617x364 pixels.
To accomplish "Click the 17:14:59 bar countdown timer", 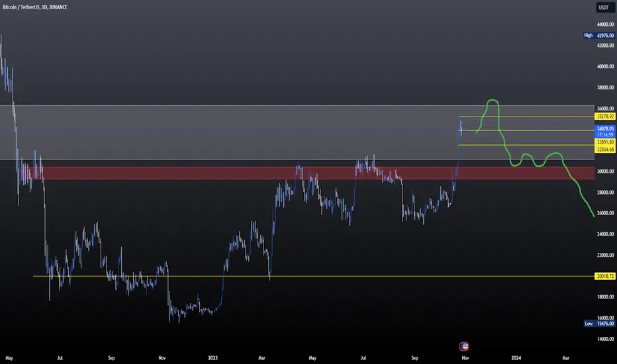I will coord(605,134).
